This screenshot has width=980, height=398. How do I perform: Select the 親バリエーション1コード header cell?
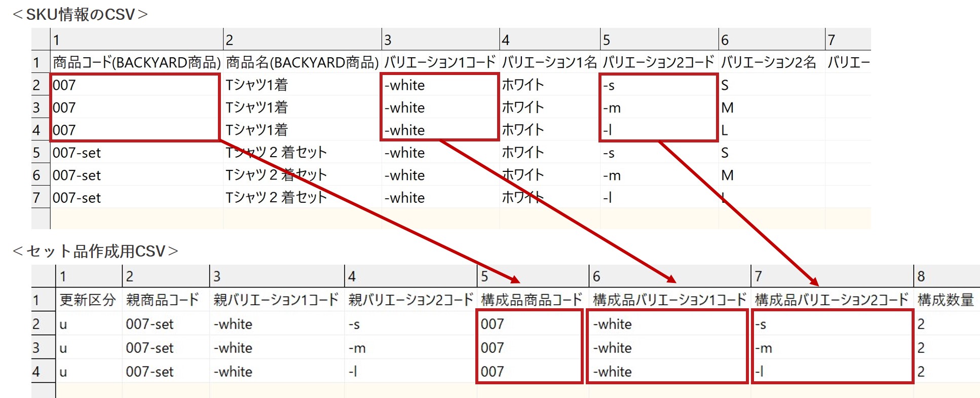277,300
